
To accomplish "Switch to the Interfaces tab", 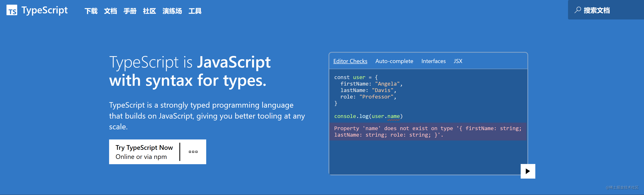I will click(x=434, y=61).
